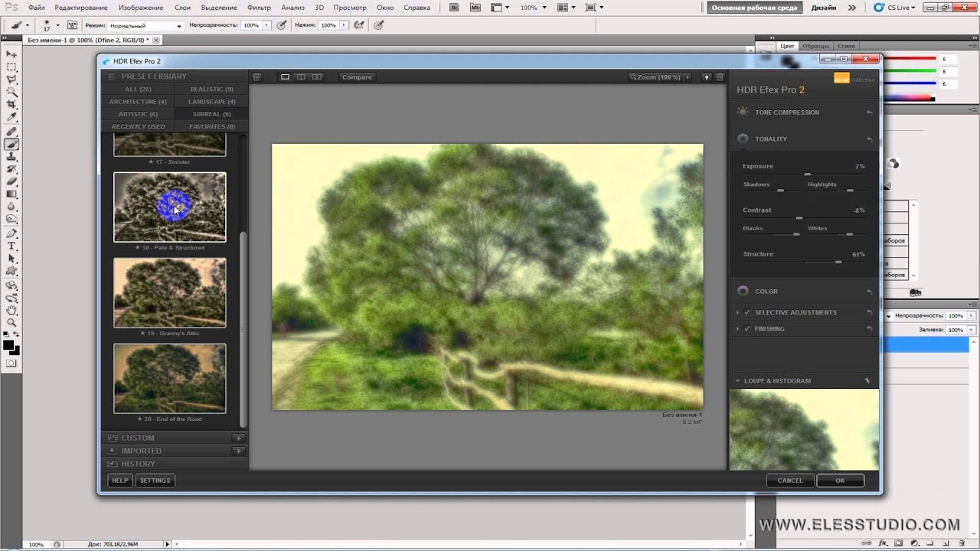Select the Dodge tool
The height and width of the screenshot is (551, 980).
click(11, 219)
